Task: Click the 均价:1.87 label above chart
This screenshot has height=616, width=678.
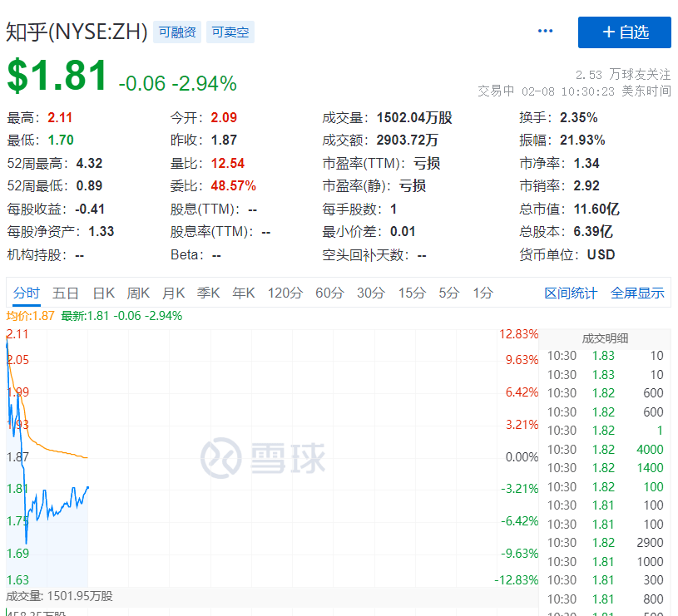Action: tap(30, 316)
